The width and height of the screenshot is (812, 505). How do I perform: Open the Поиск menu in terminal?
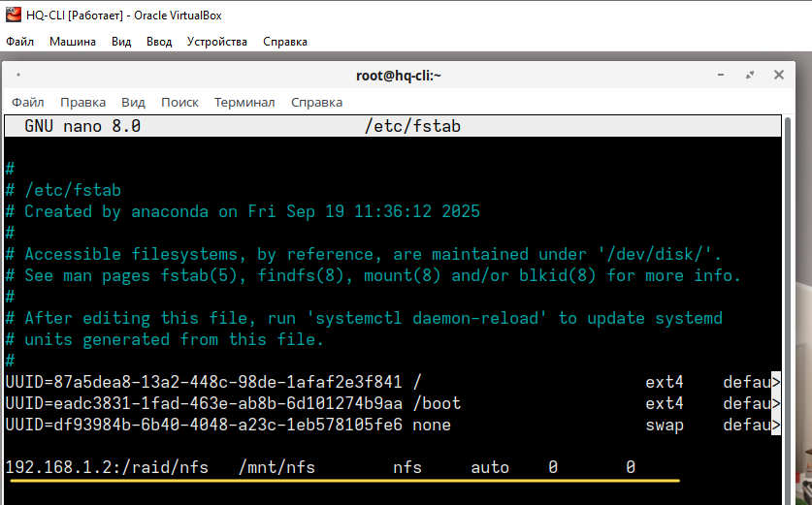[179, 103]
